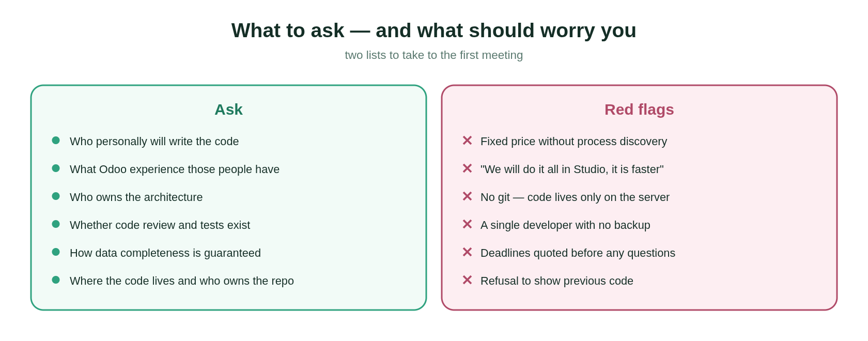Click the text "Where the code lives and who owns the repo"

click(182, 281)
